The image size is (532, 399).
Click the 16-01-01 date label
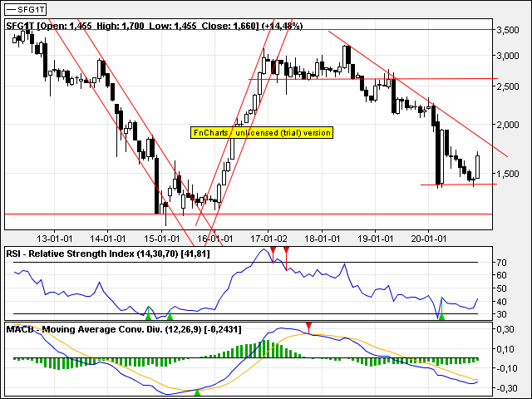point(215,239)
